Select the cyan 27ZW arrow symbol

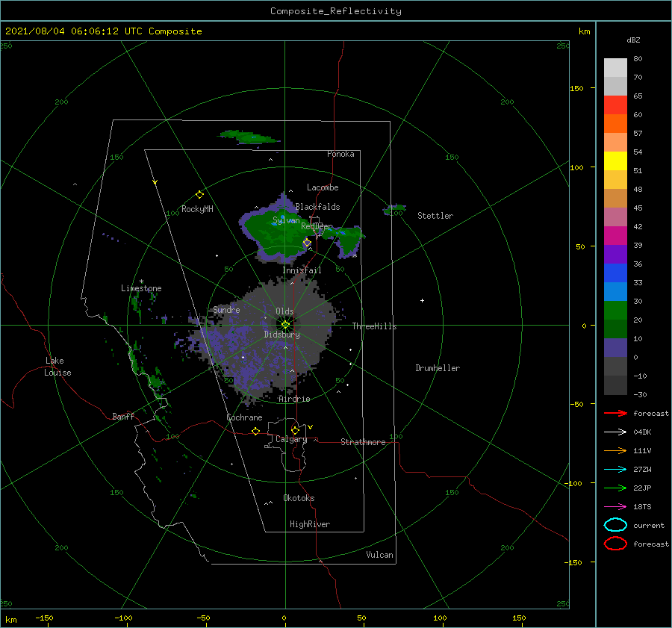[x=615, y=469]
